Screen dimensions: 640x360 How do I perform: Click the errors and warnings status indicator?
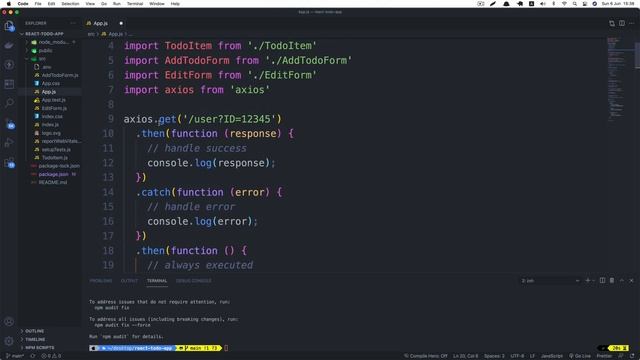pyautogui.click(x=51, y=356)
